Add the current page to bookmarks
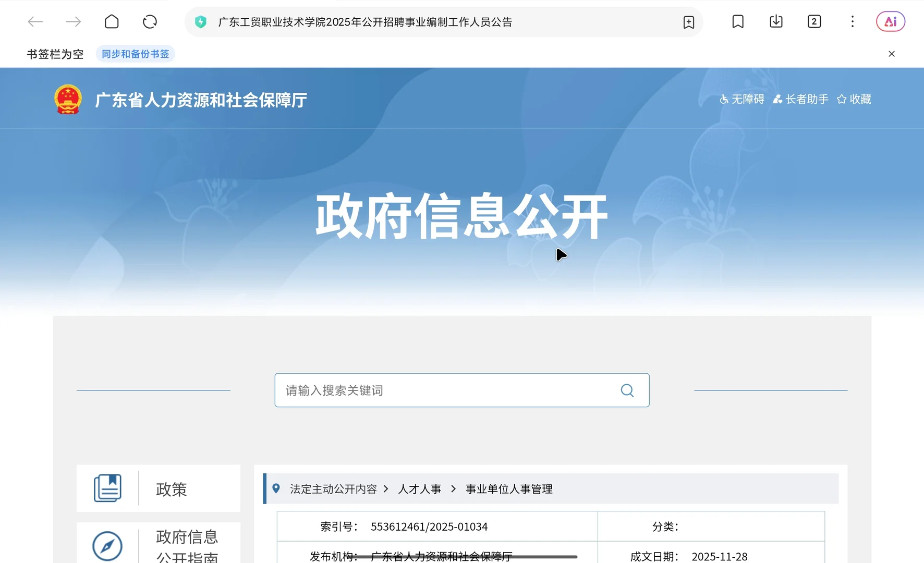This screenshot has width=924, height=563. [689, 22]
